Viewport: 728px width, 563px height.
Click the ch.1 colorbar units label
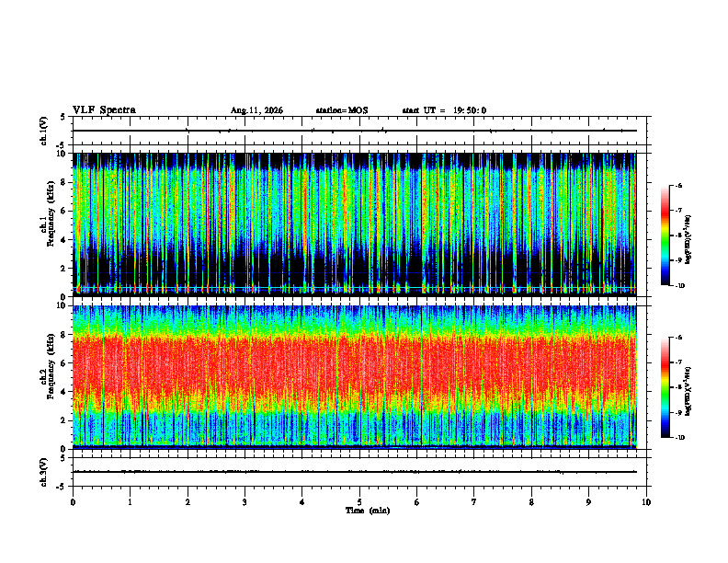[688, 239]
